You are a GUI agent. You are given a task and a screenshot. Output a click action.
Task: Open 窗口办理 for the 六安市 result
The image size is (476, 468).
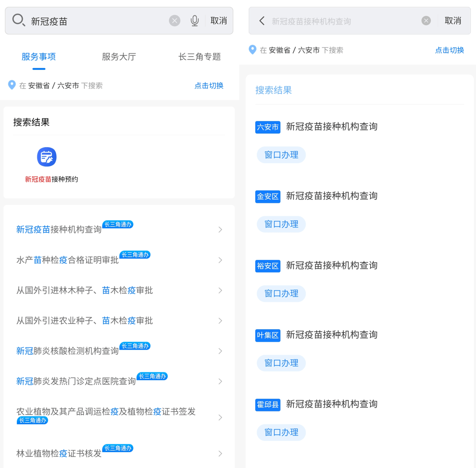coord(281,155)
